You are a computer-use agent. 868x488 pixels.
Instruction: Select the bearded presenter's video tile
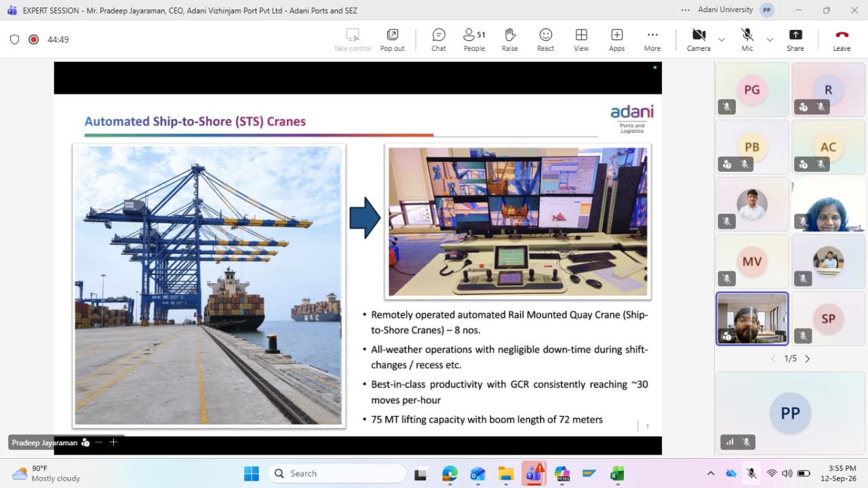pyautogui.click(x=752, y=318)
